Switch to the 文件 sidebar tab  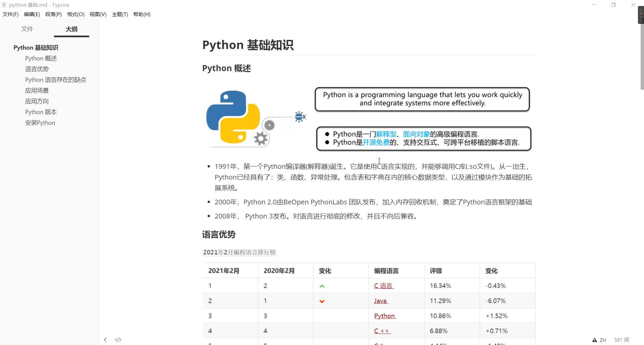click(x=27, y=29)
